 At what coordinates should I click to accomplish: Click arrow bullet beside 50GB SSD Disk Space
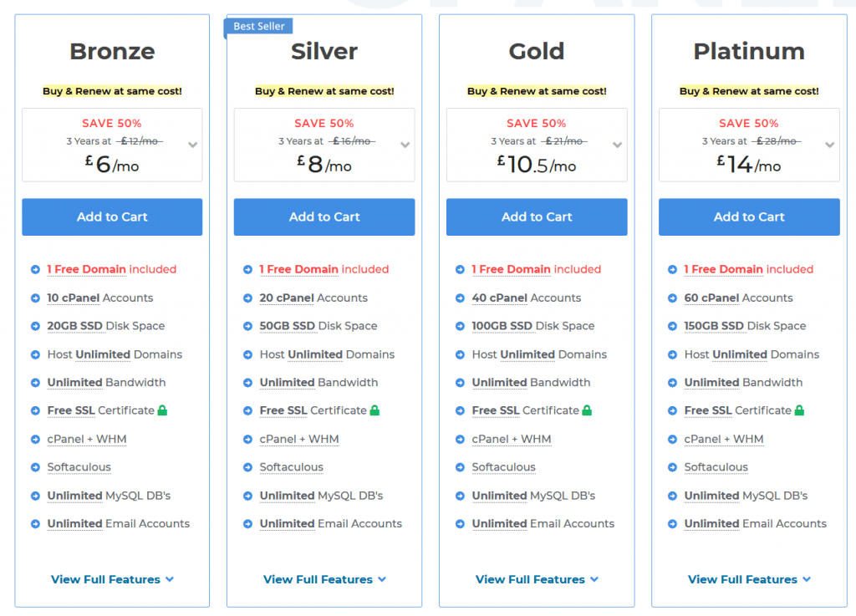[247, 326]
